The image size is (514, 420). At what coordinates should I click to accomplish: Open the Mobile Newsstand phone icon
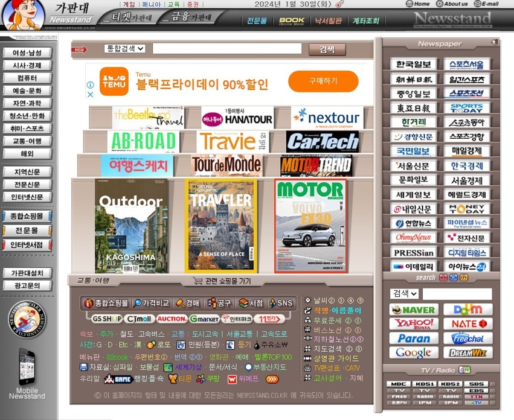[x=27, y=367]
